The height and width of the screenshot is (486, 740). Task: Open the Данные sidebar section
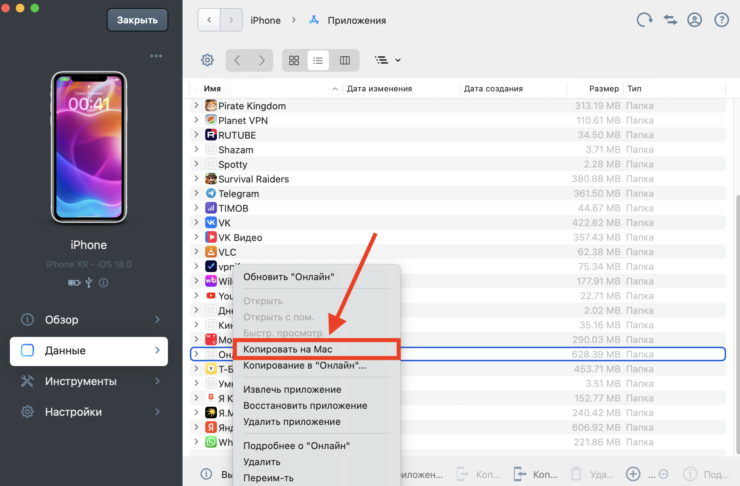[x=89, y=351]
